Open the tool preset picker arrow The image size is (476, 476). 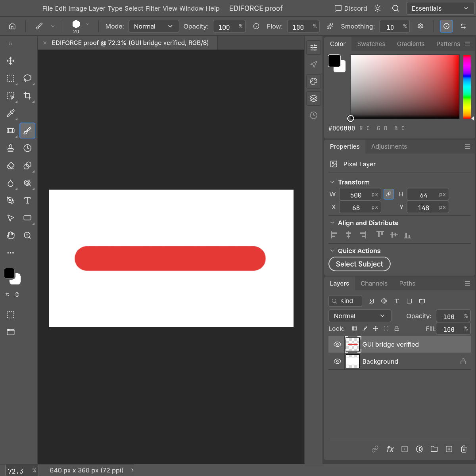tap(53, 26)
